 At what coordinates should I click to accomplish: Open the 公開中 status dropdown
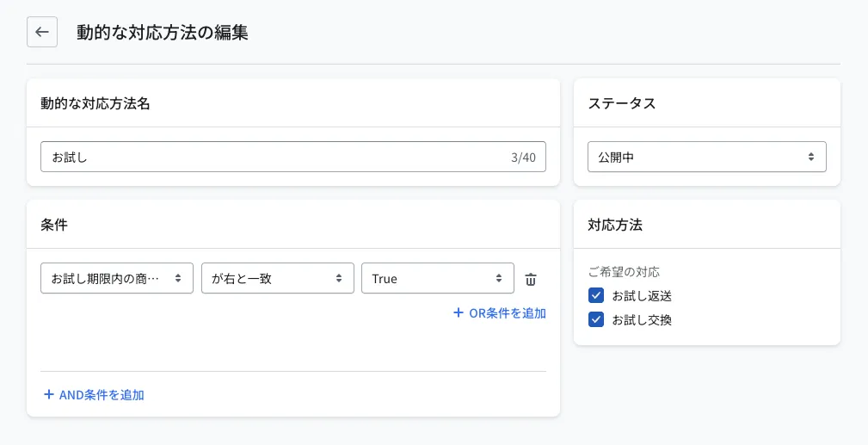click(707, 157)
